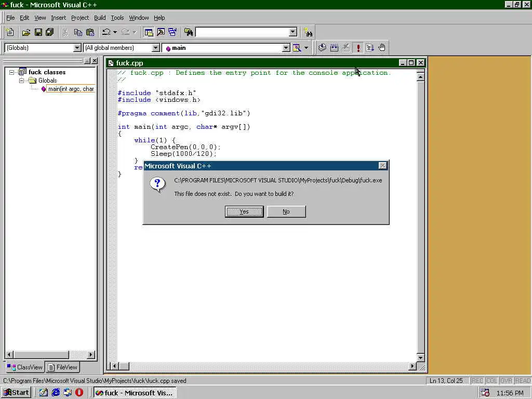The width and height of the screenshot is (532, 399).
Task: Open the Window menu
Action: (139, 18)
